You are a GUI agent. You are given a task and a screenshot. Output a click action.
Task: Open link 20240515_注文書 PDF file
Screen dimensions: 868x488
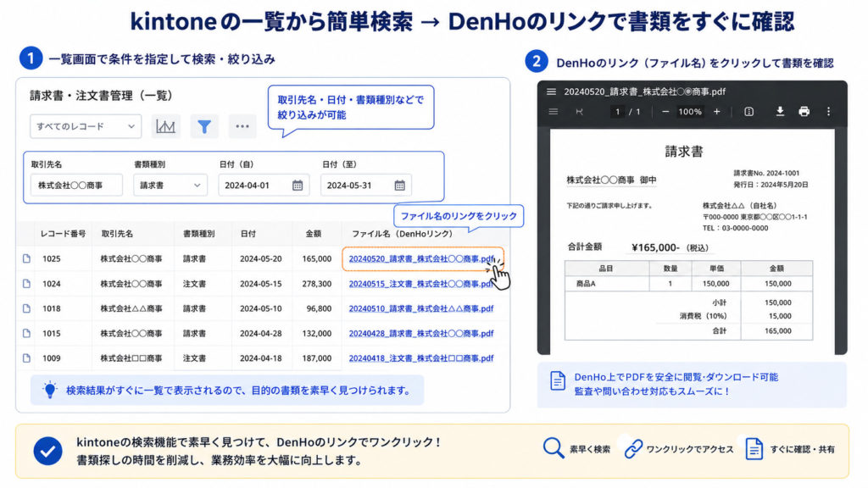(420, 283)
